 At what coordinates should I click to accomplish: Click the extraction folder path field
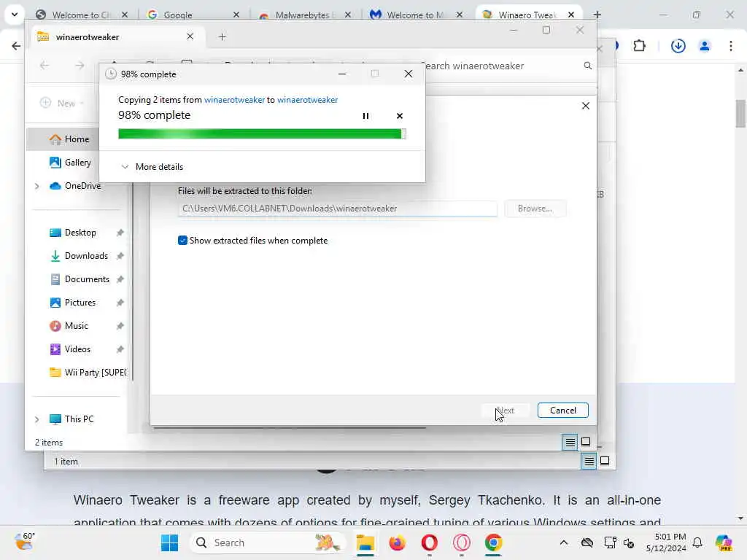(337, 209)
